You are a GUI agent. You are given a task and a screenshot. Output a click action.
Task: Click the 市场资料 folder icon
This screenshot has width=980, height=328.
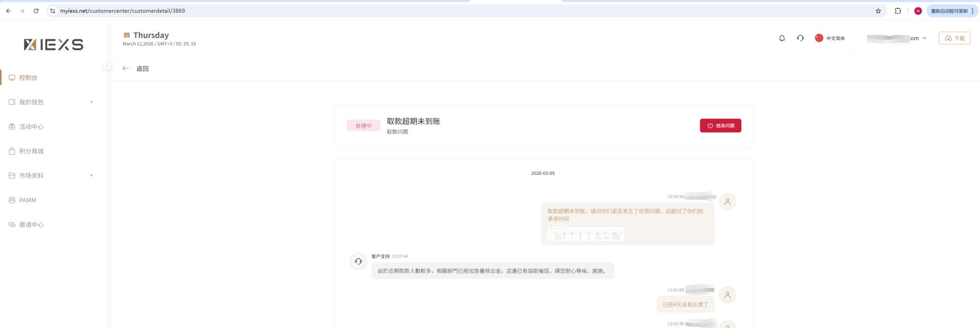[12, 175]
